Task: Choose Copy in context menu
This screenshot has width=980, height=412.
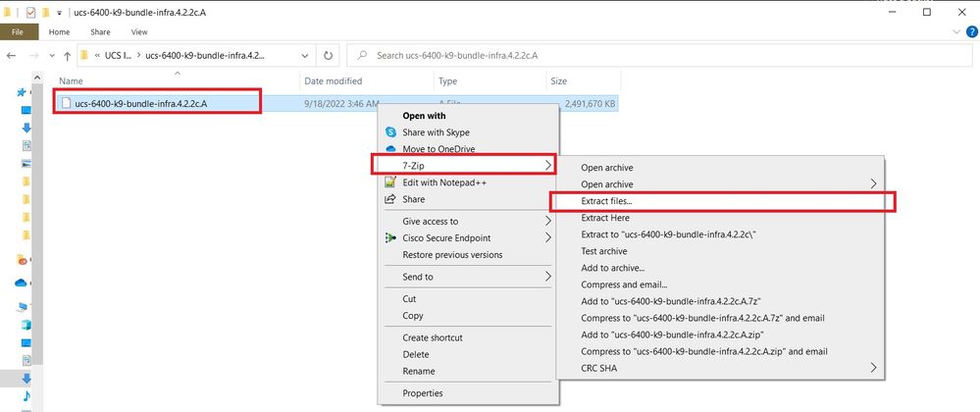Action: pos(469,316)
